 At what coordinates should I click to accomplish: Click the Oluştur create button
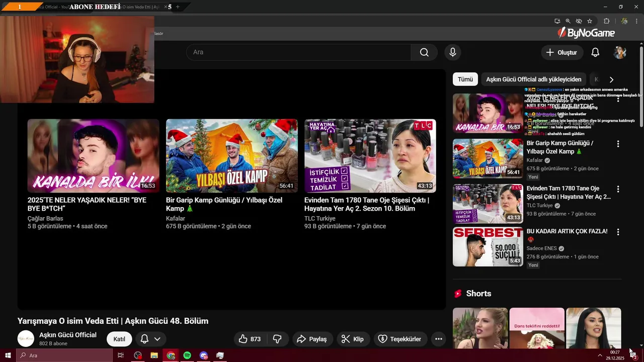(562, 52)
